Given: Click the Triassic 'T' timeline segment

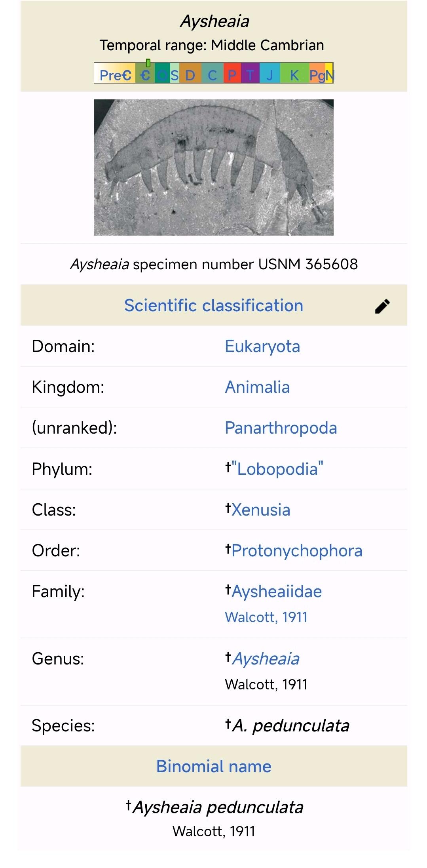Looking at the screenshot, I should (250, 75).
